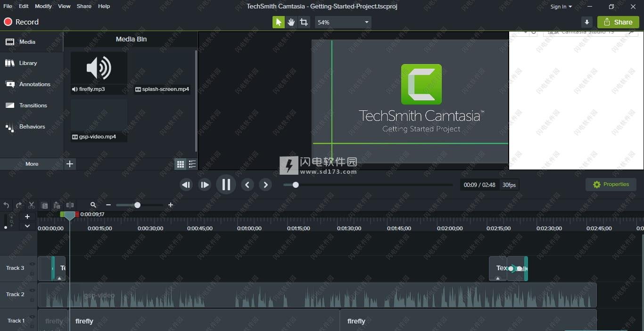Open the Transitions tab
The width and height of the screenshot is (644, 331).
(x=32, y=105)
